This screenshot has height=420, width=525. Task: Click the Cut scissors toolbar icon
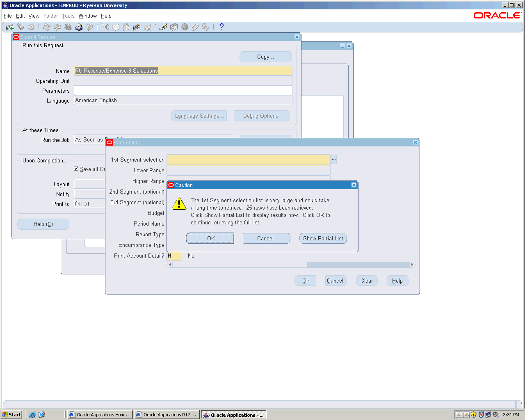point(105,27)
